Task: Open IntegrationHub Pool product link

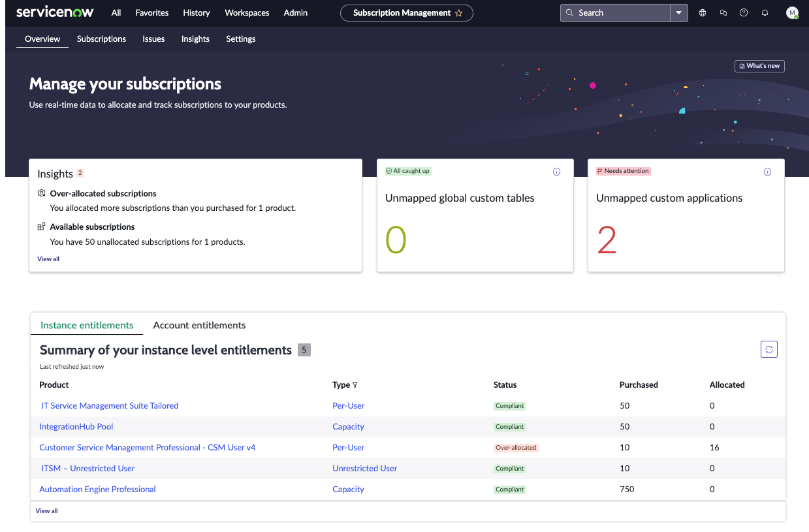Action: point(76,427)
